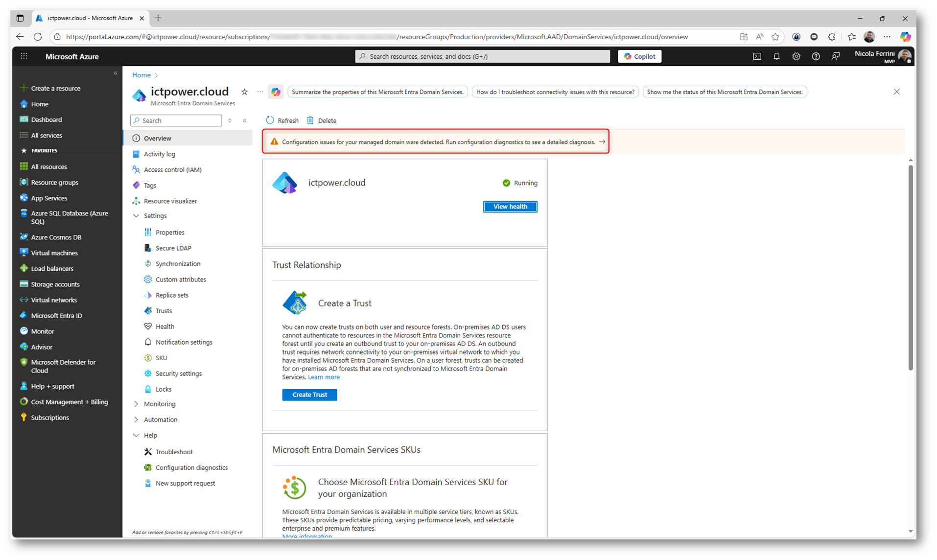Image resolution: width=937 pixels, height=560 pixels.
Task: Refresh the browser page
Action: tap(38, 37)
